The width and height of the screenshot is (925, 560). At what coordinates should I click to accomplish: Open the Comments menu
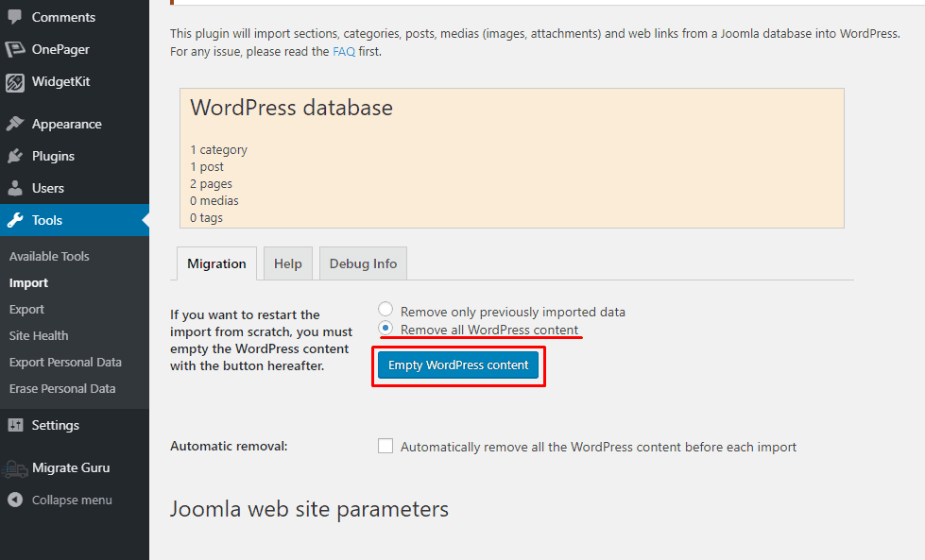coord(63,17)
